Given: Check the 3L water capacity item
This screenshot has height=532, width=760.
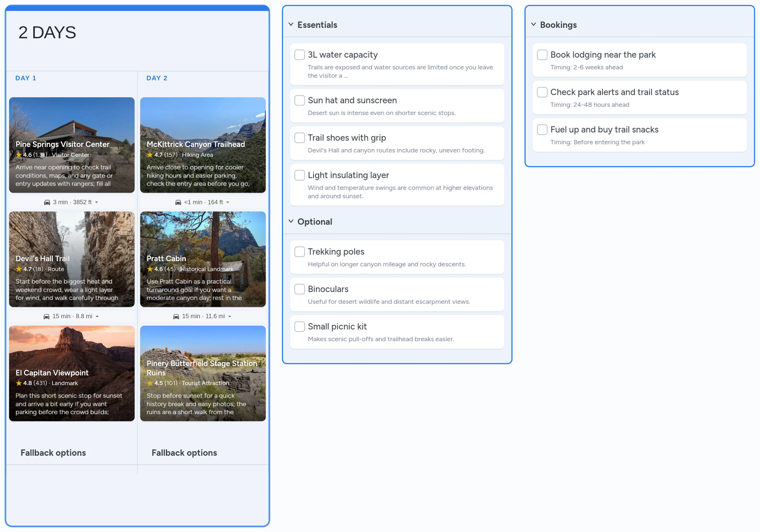Looking at the screenshot, I should (299, 55).
